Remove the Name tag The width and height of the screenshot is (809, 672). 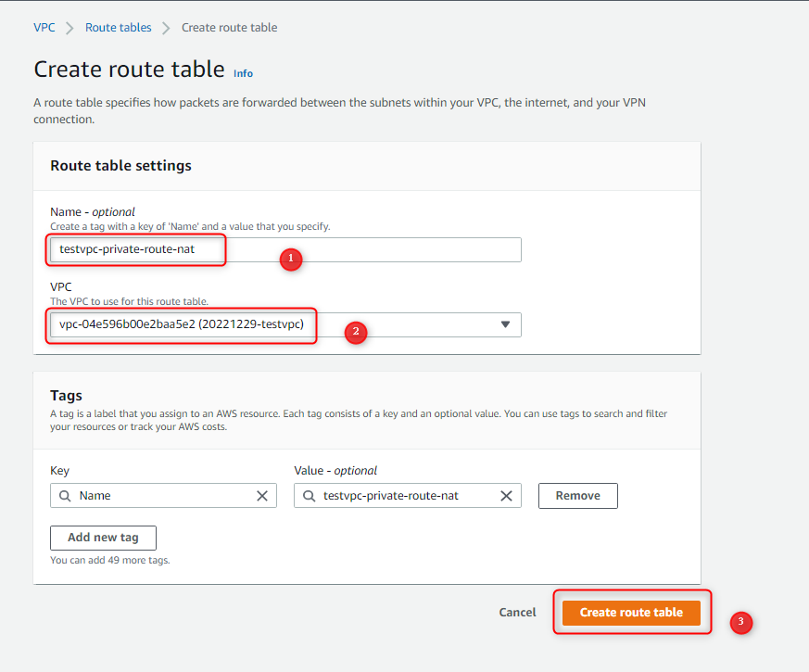pyautogui.click(x=578, y=496)
